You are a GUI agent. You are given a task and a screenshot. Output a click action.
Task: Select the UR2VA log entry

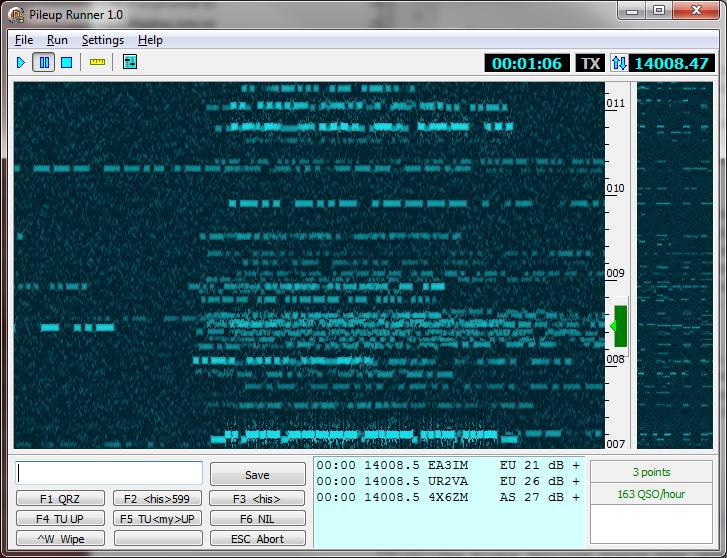(448, 481)
